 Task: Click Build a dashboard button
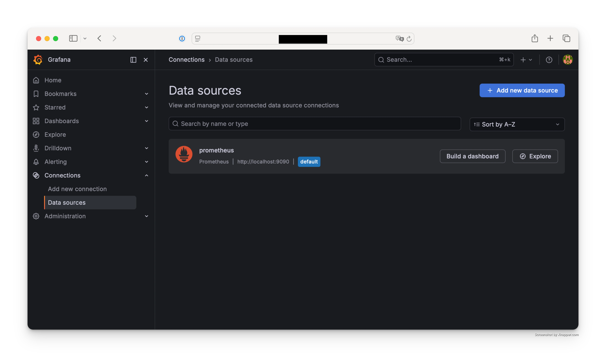473,156
